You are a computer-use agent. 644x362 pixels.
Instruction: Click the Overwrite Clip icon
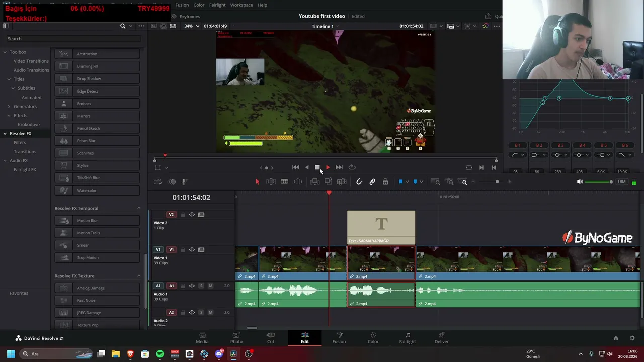[x=328, y=182]
